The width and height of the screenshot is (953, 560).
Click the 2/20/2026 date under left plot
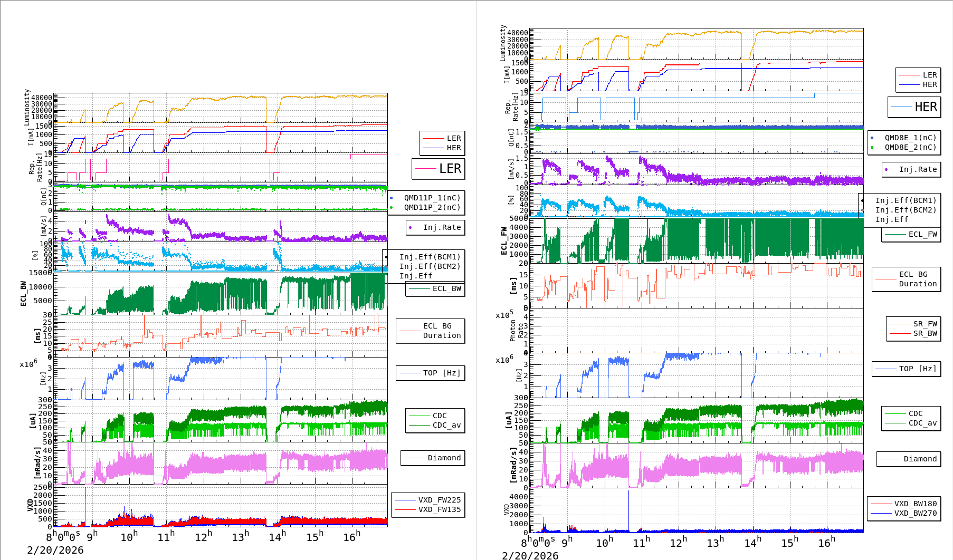(55, 550)
